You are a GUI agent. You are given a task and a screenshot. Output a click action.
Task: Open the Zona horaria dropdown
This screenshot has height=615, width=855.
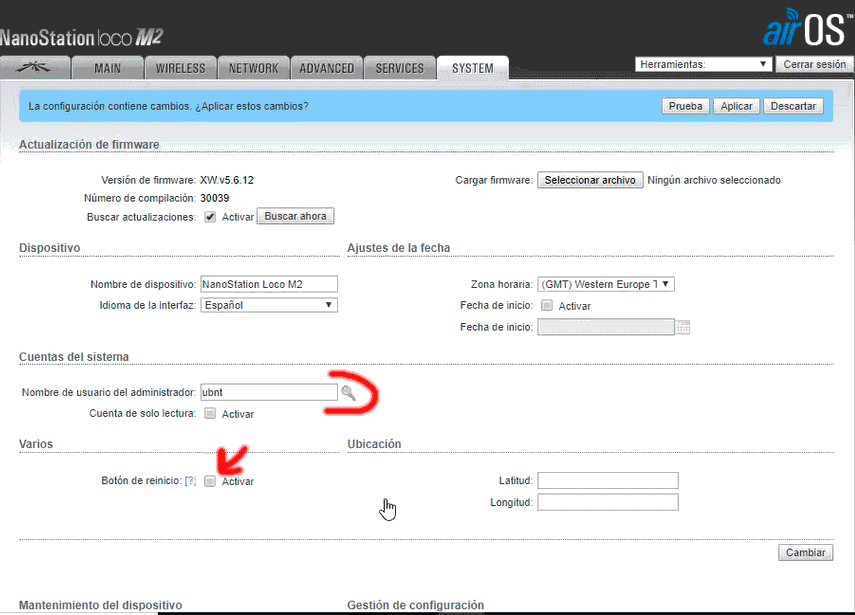[x=606, y=284]
